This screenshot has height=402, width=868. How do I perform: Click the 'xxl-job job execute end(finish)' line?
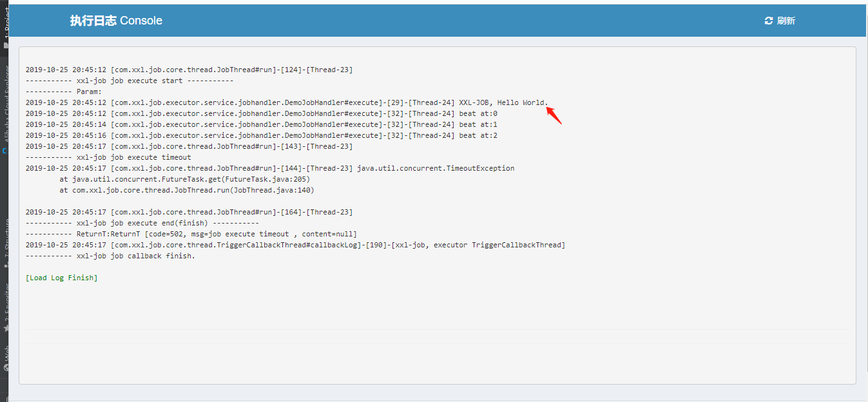(x=142, y=223)
